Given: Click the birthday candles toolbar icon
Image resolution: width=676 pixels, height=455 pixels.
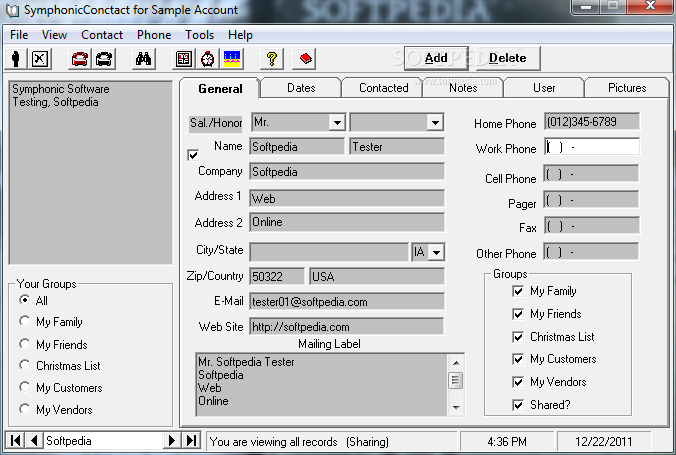Looking at the screenshot, I should (232, 59).
